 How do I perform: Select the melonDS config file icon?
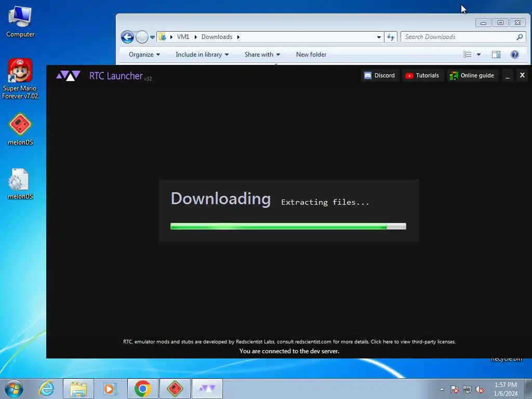click(20, 184)
